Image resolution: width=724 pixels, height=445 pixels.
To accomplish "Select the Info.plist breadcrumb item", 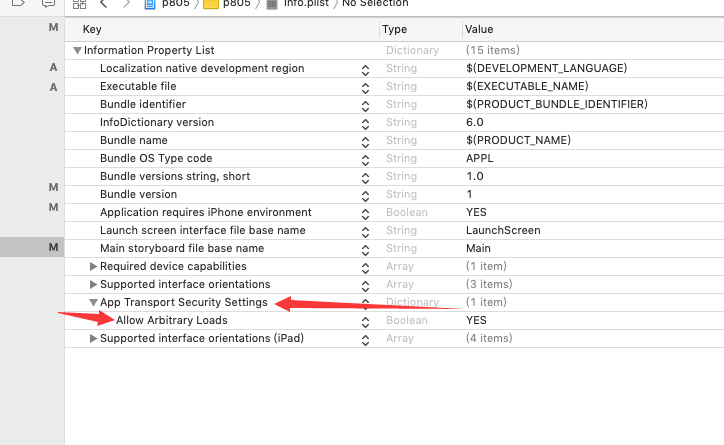I will [306, 4].
